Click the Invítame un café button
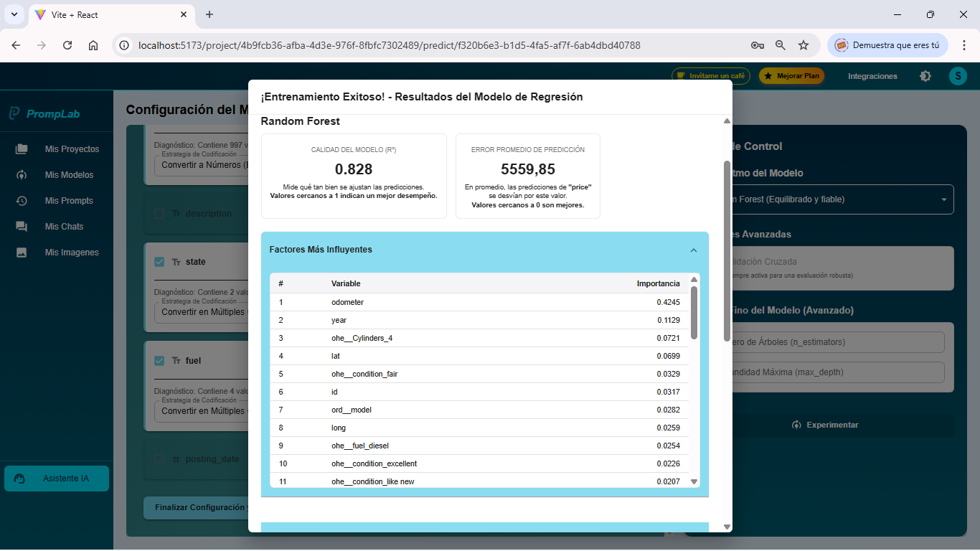This screenshot has width=980, height=551. coord(711,76)
